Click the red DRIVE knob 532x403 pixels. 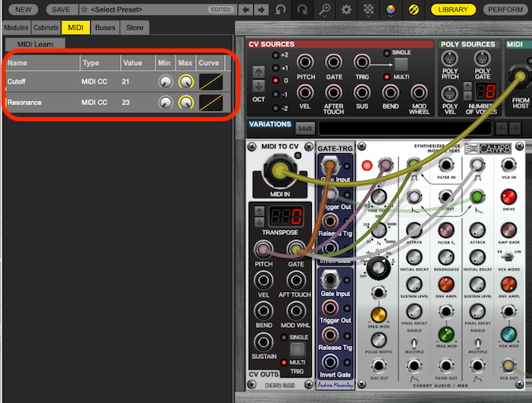tap(509, 197)
